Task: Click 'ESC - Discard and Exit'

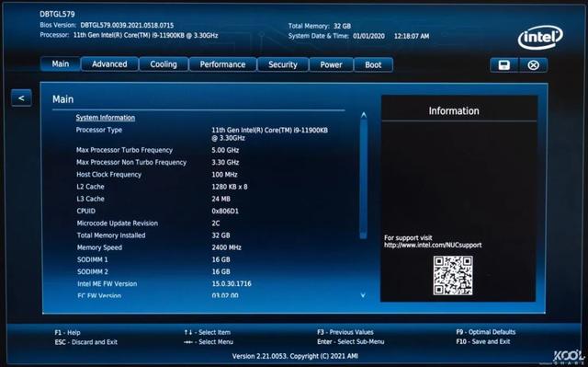Action: click(86, 342)
